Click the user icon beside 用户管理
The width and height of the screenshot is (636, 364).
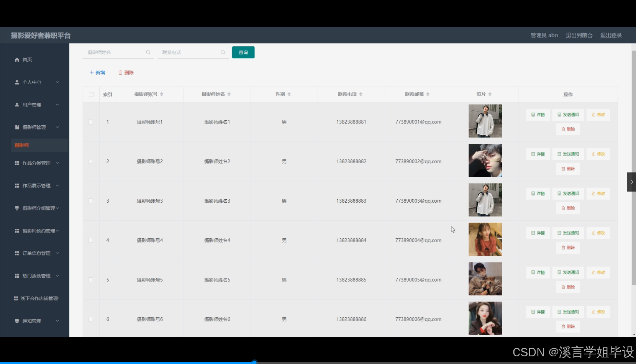17,105
